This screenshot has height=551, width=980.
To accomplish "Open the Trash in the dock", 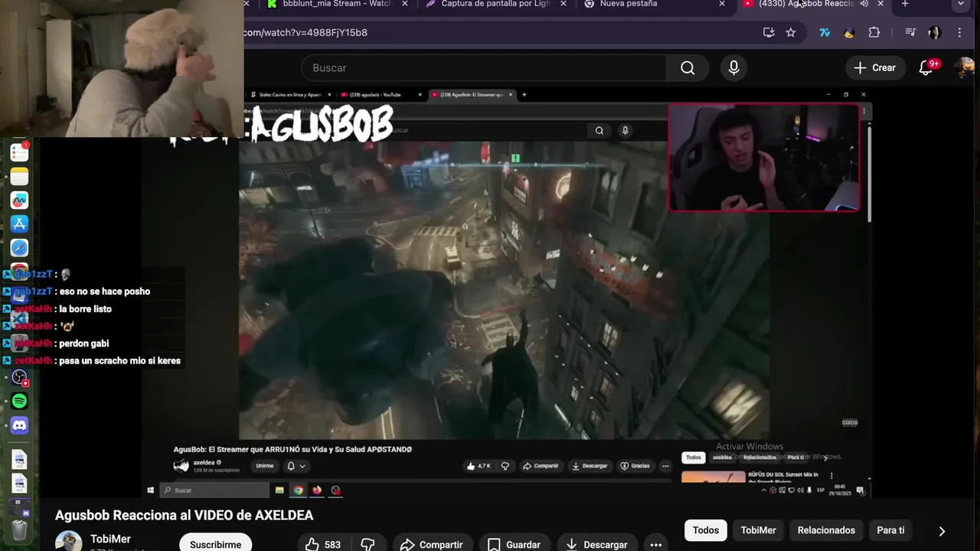I will 19,530.
